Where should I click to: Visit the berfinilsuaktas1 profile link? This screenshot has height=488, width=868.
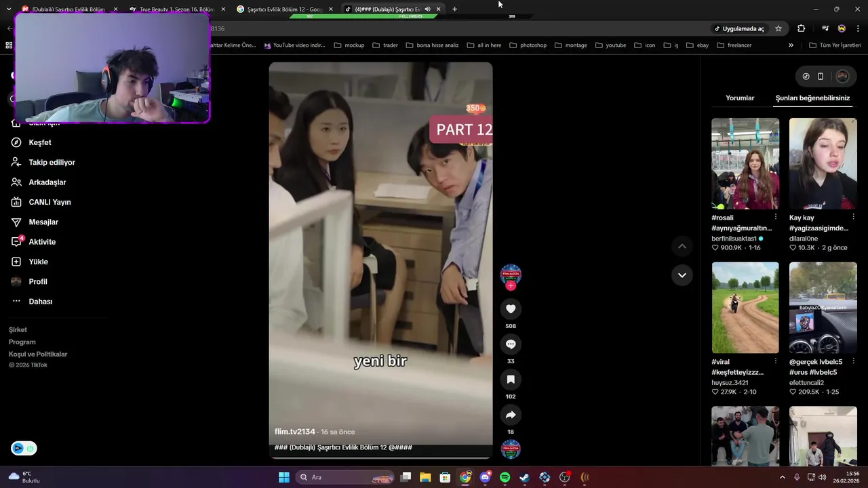click(x=734, y=239)
